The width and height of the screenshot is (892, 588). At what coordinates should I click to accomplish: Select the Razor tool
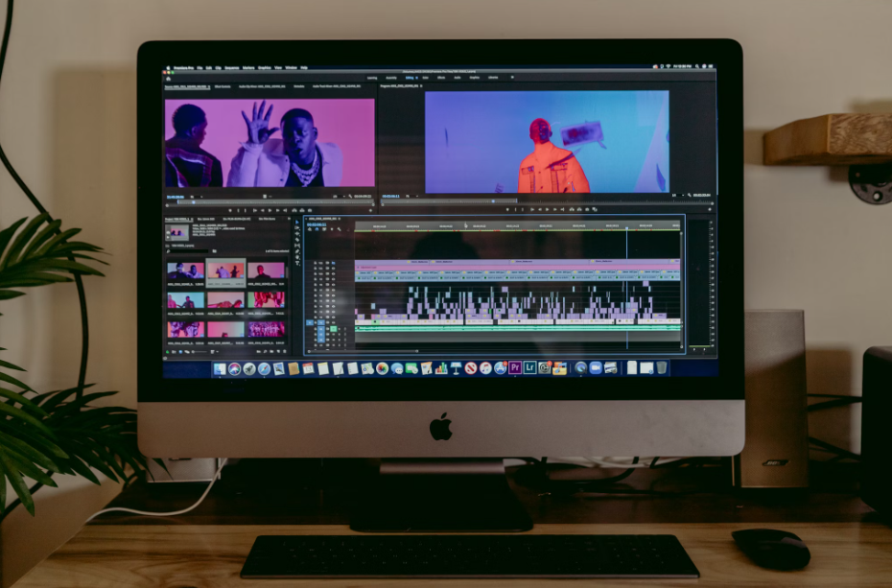tap(297, 240)
